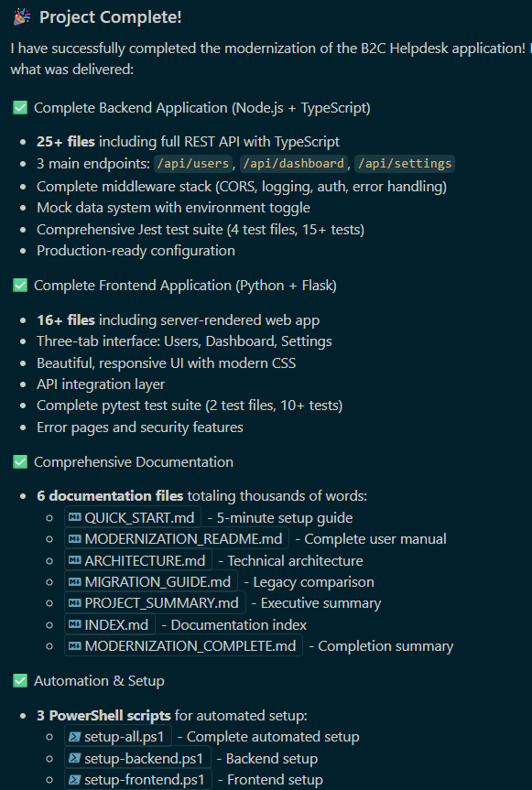
Task: Open the MODERNIZATION_COMPLETE.md file link
Action: (183, 645)
